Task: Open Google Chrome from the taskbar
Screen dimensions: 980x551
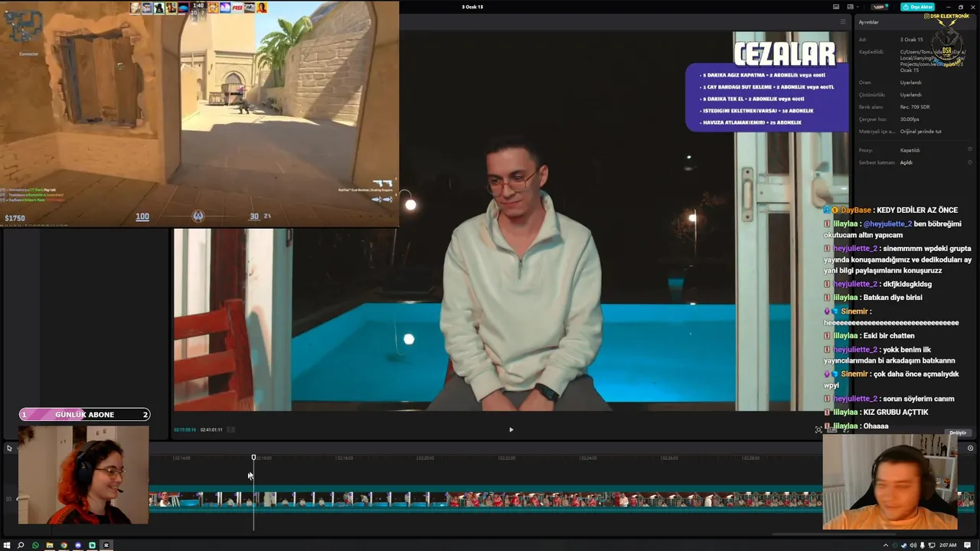Action: [x=64, y=545]
